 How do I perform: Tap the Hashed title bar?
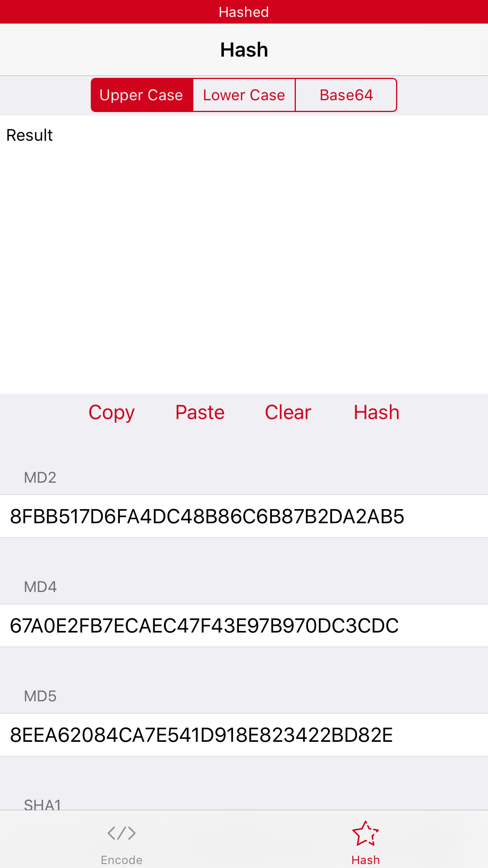click(244, 12)
